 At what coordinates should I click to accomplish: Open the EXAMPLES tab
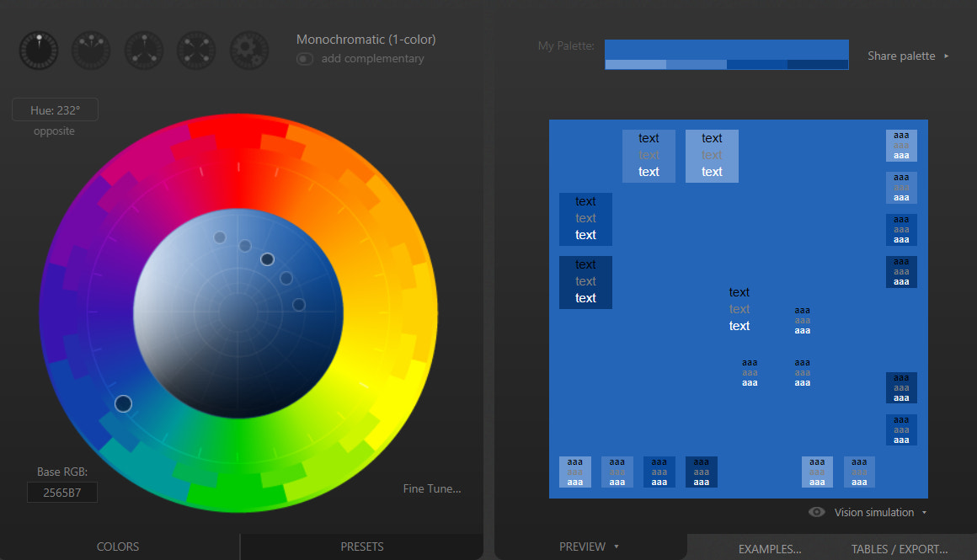(x=770, y=549)
